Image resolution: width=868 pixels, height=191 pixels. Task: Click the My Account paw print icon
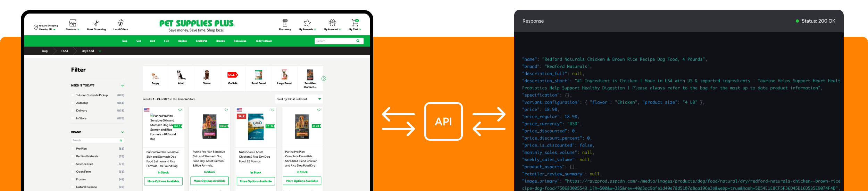(x=332, y=23)
